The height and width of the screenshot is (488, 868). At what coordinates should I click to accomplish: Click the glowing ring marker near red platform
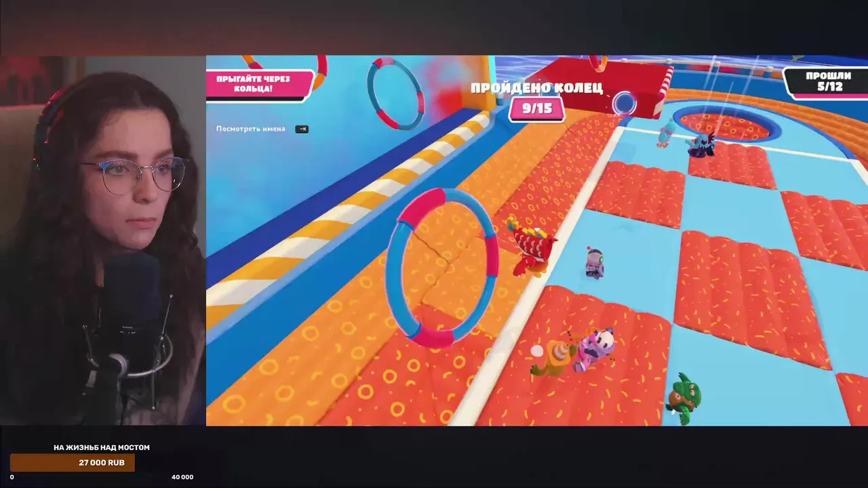point(624,104)
